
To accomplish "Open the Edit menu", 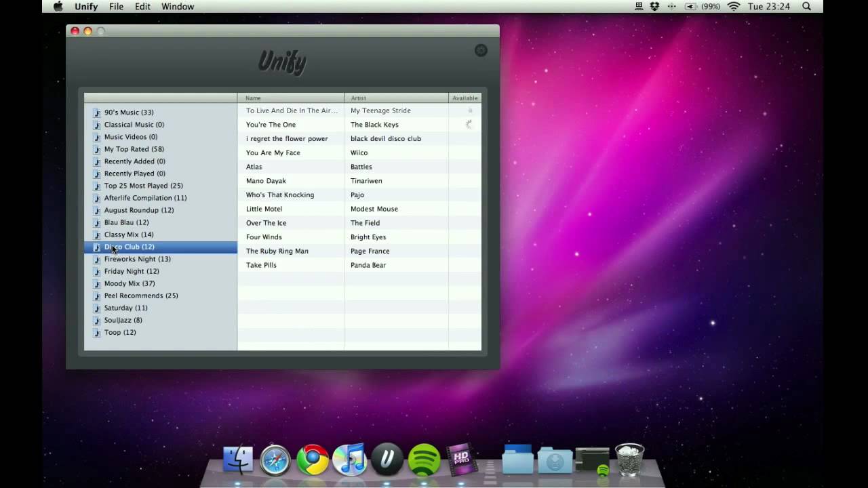I will (x=142, y=6).
